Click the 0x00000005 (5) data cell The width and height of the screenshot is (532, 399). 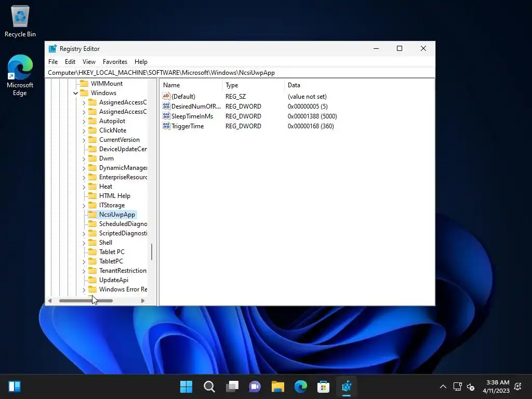tap(308, 106)
